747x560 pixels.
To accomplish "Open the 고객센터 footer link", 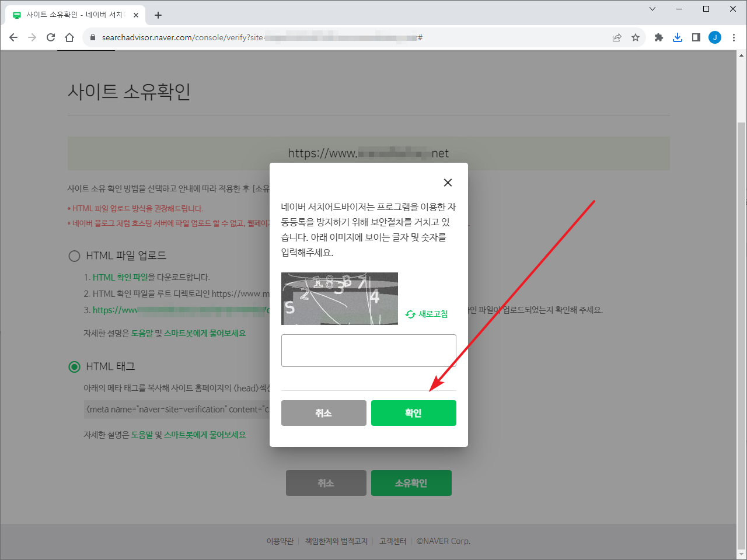I will 393,541.
